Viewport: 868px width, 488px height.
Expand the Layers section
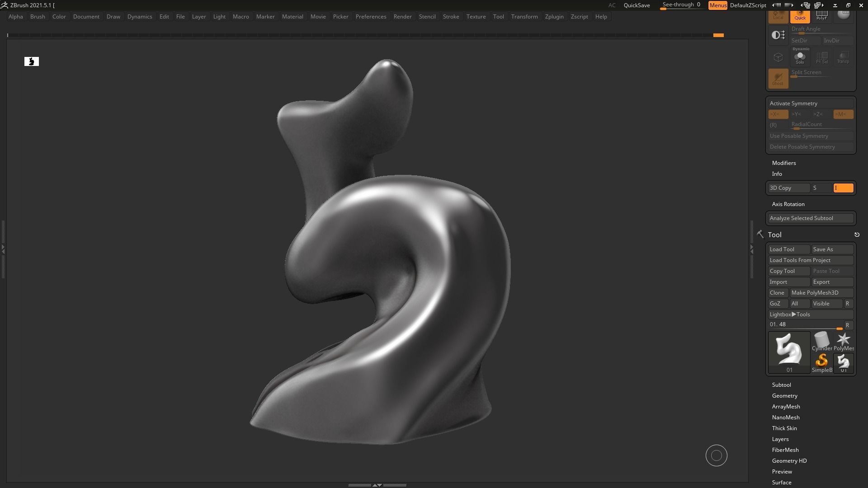[x=780, y=439]
